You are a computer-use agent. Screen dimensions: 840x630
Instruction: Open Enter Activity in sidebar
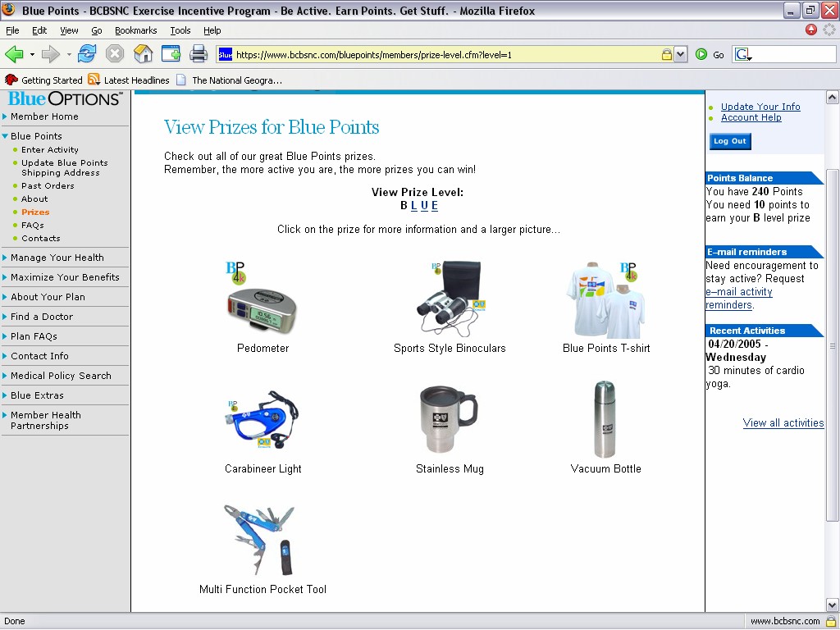[x=50, y=150]
